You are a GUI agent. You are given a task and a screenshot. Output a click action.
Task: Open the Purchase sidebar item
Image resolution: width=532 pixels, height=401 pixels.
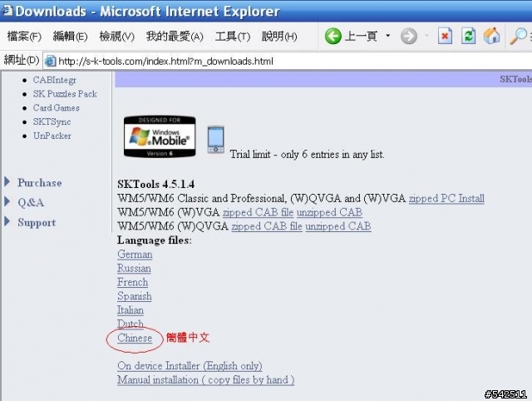[x=40, y=183]
